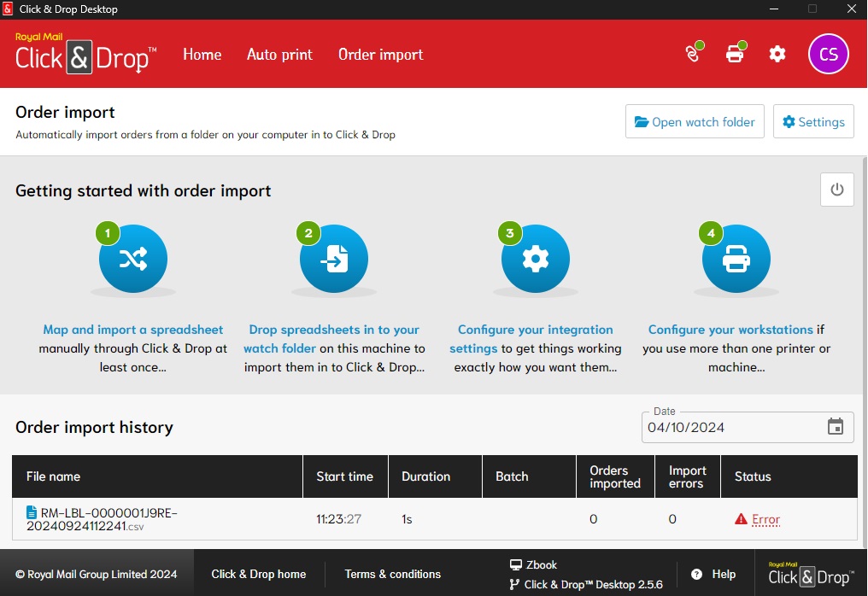Toggle the power button in getting started panel
The width and height of the screenshot is (868, 596).
pyautogui.click(x=837, y=190)
